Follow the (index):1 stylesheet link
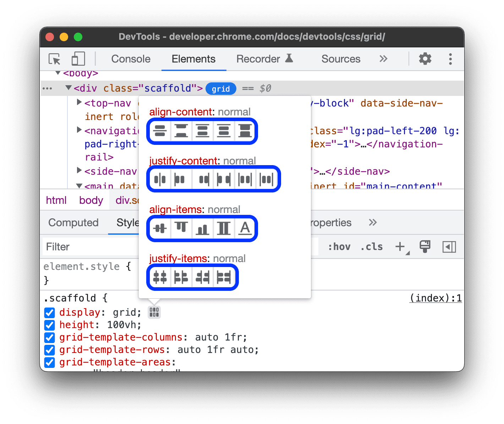 [435, 298]
